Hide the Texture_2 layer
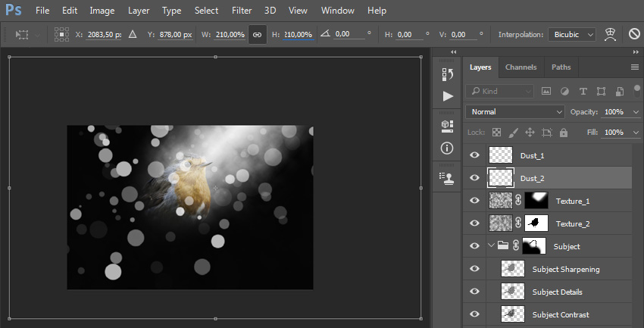The height and width of the screenshot is (328, 644). pos(474,223)
